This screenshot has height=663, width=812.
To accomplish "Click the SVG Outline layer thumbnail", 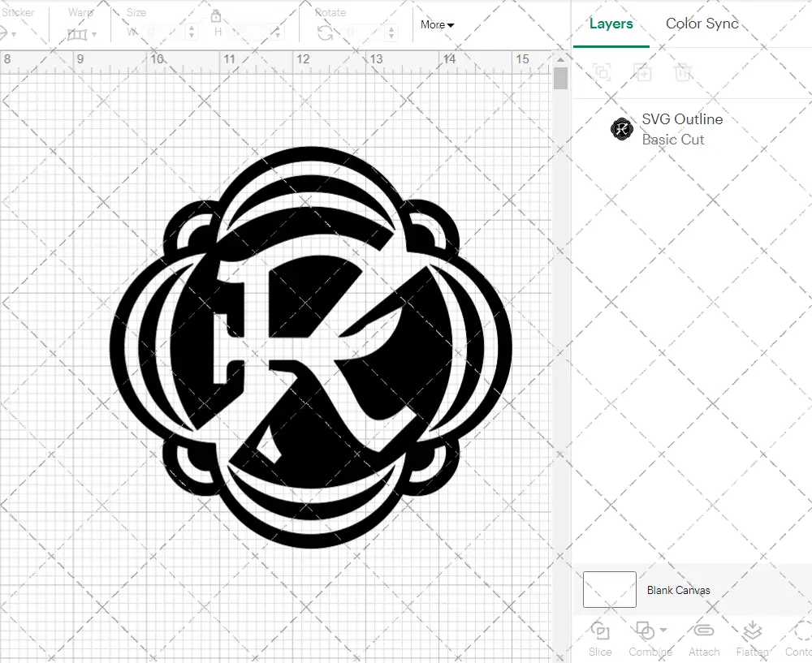I will (622, 128).
